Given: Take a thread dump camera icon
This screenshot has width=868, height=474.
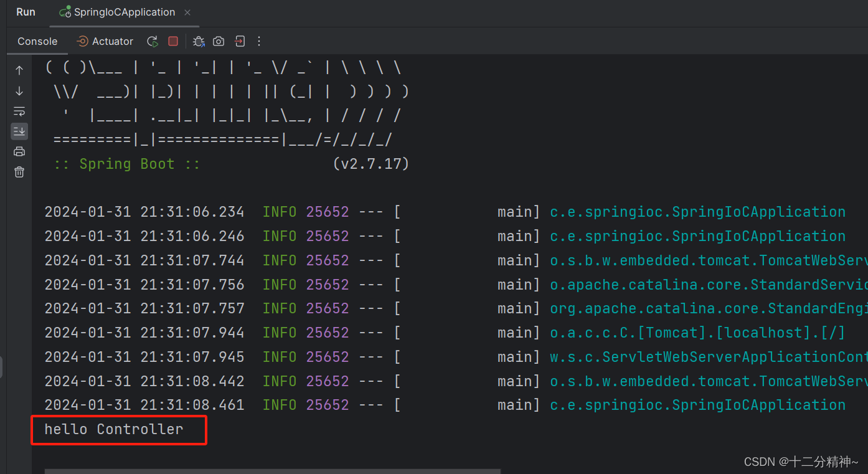Looking at the screenshot, I should [219, 41].
